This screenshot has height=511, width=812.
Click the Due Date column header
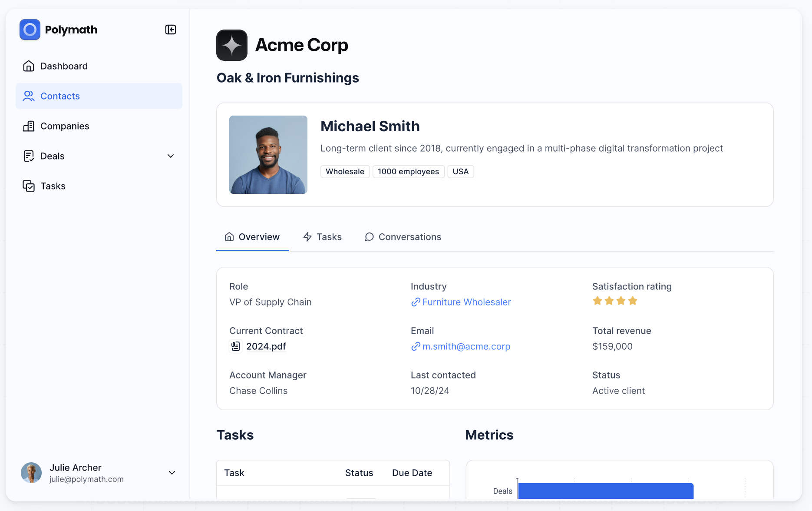(412, 473)
